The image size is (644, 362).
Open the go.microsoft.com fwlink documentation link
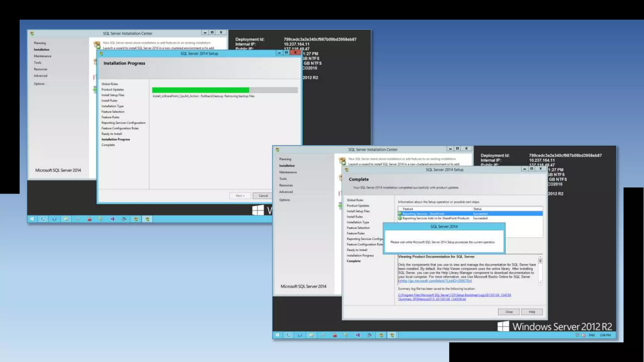[x=435, y=281]
